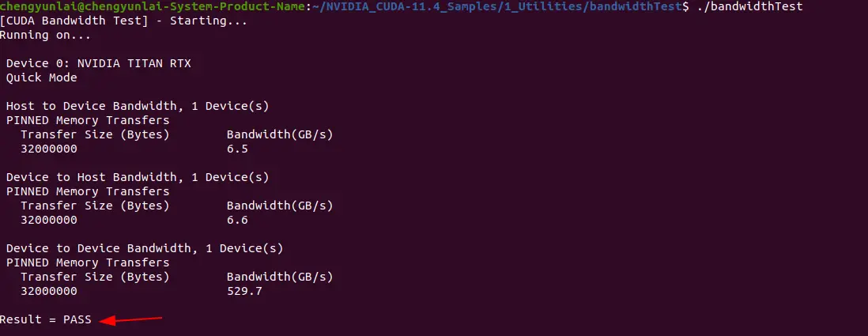
Task: Click Transfer Size (Bytes) under Host to Device
Action: tap(95, 134)
